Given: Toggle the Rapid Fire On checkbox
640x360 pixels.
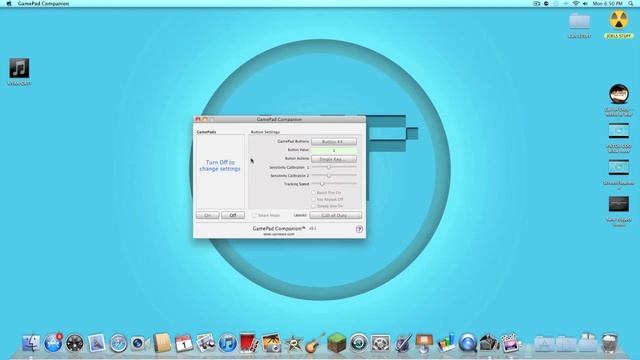Looking at the screenshot, I should [x=313, y=192].
